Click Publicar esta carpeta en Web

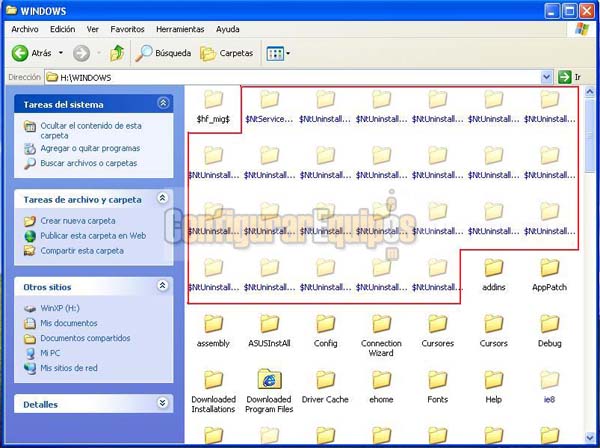tap(93, 236)
